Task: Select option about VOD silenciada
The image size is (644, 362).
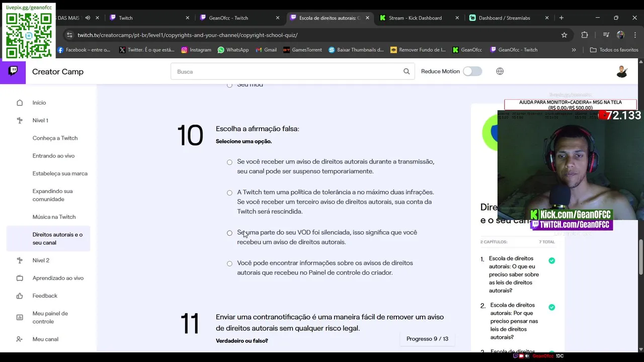Action: (229, 233)
